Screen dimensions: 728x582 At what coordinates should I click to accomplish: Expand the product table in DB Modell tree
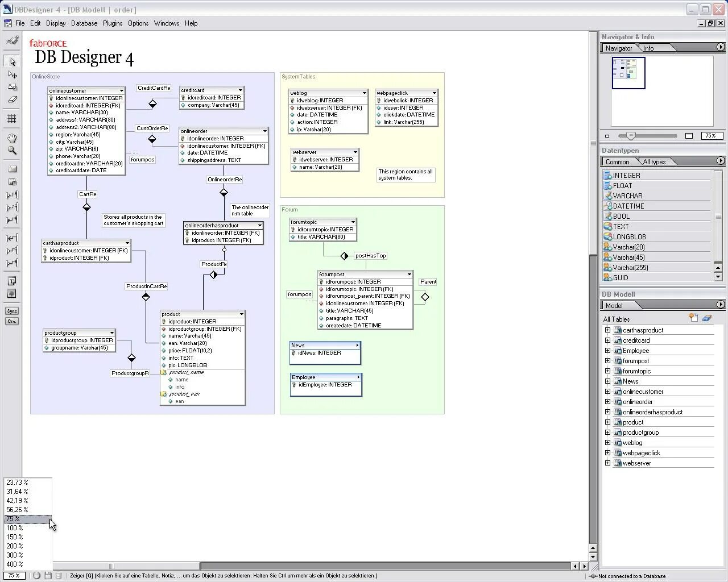[608, 422]
